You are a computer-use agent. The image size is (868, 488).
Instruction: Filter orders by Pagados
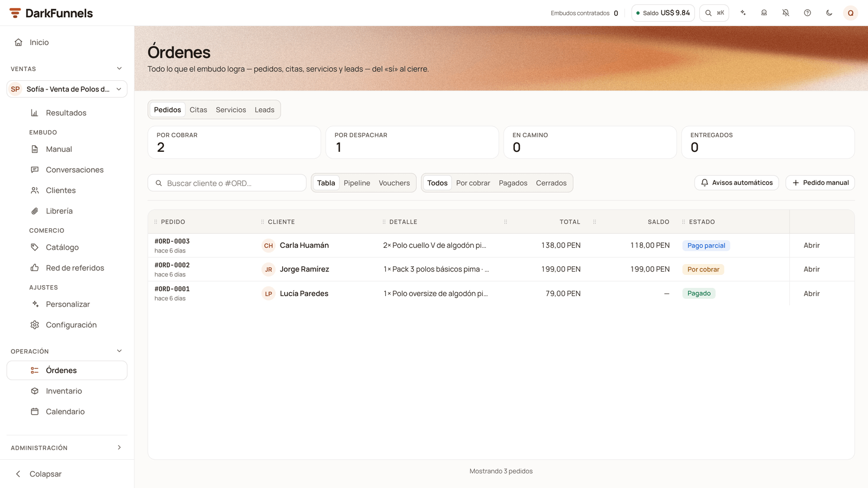(x=513, y=183)
